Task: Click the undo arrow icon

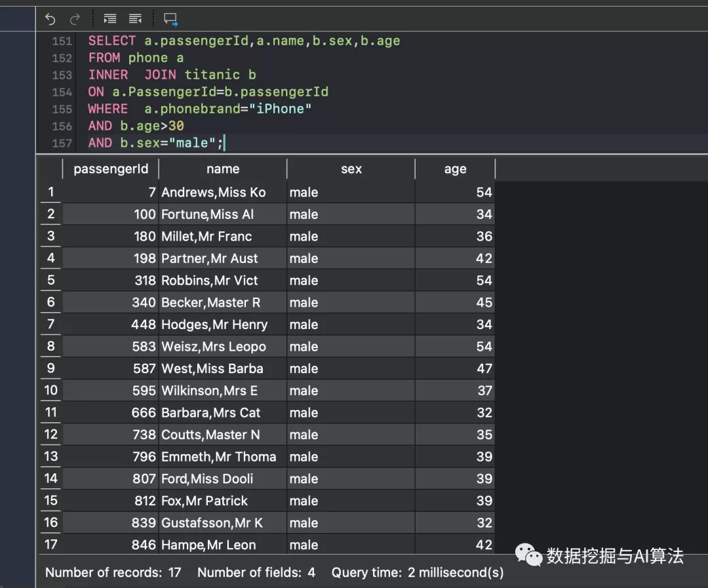Action: coord(50,19)
